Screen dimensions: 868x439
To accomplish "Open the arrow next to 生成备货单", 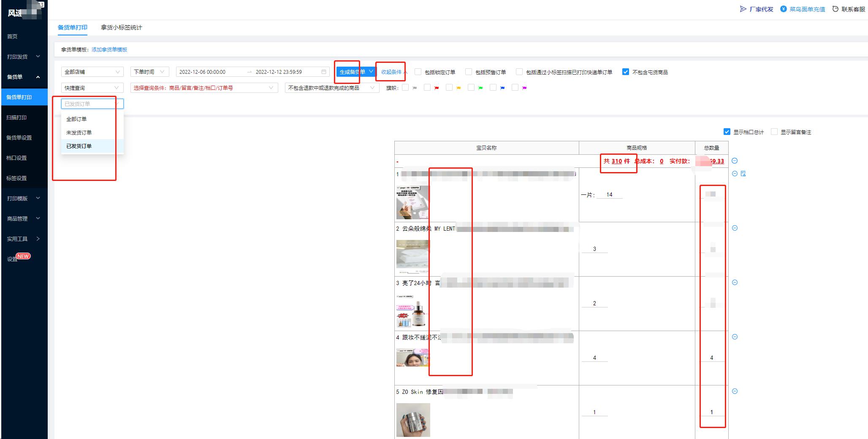I will pos(371,72).
